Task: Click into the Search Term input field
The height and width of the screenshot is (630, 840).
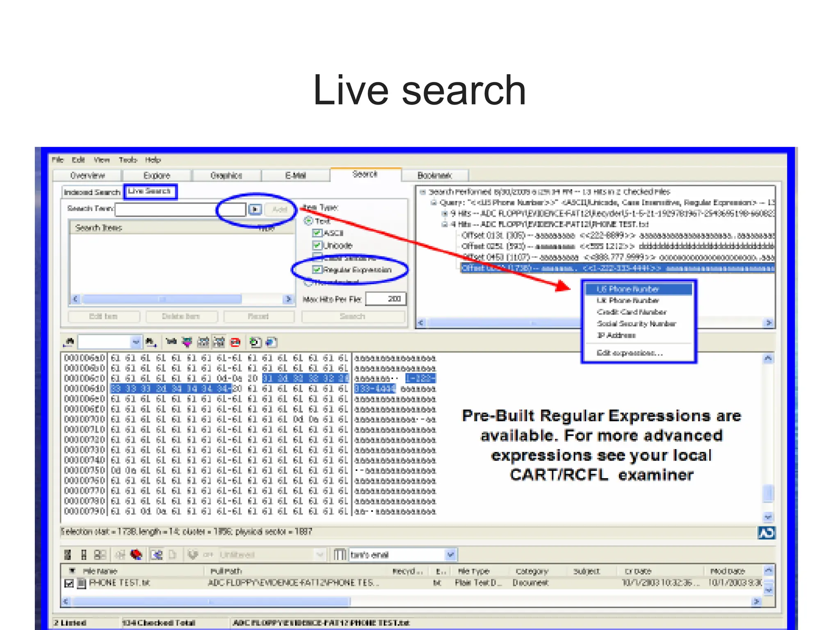Action: 180,209
